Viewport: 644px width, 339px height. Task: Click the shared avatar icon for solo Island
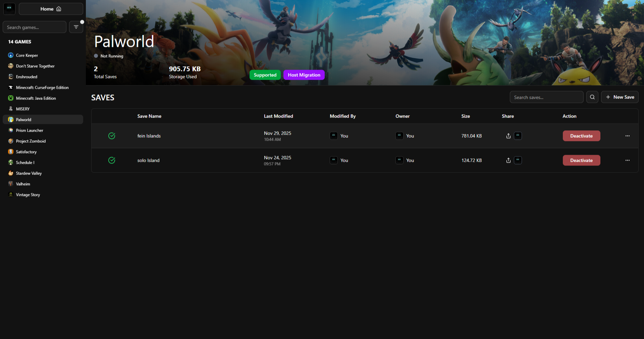tap(518, 160)
